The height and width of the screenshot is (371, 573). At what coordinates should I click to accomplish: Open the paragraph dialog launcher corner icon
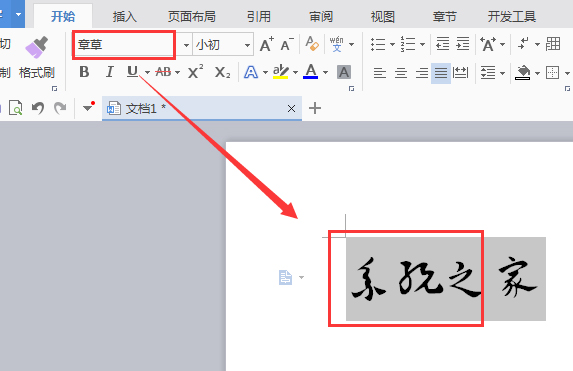[567, 88]
